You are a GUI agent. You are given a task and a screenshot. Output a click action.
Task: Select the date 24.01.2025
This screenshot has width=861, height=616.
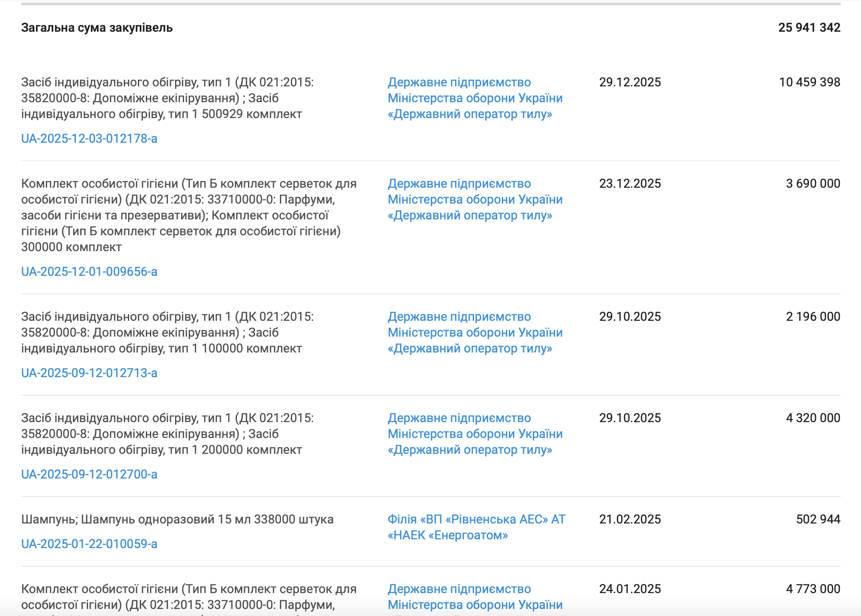(x=630, y=589)
